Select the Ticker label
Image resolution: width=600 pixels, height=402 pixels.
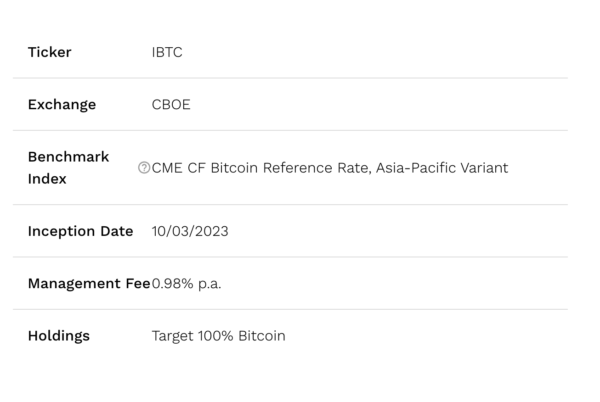coord(49,52)
